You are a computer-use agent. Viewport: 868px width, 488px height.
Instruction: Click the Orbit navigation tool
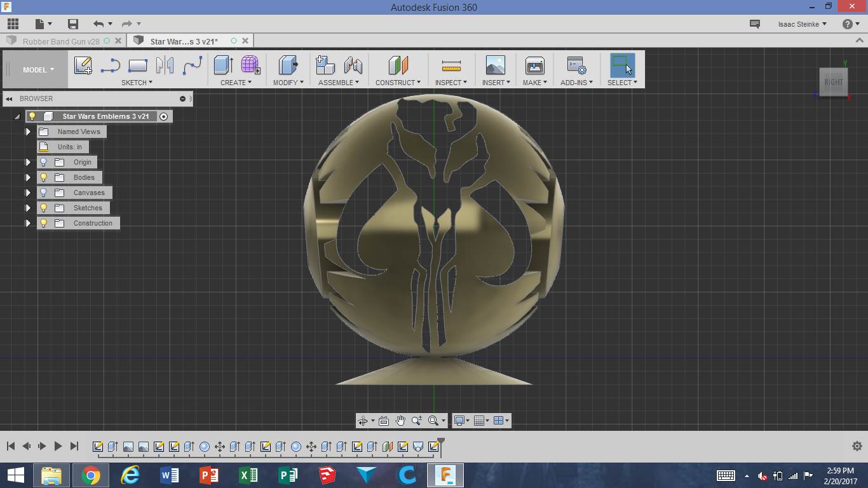click(x=363, y=421)
